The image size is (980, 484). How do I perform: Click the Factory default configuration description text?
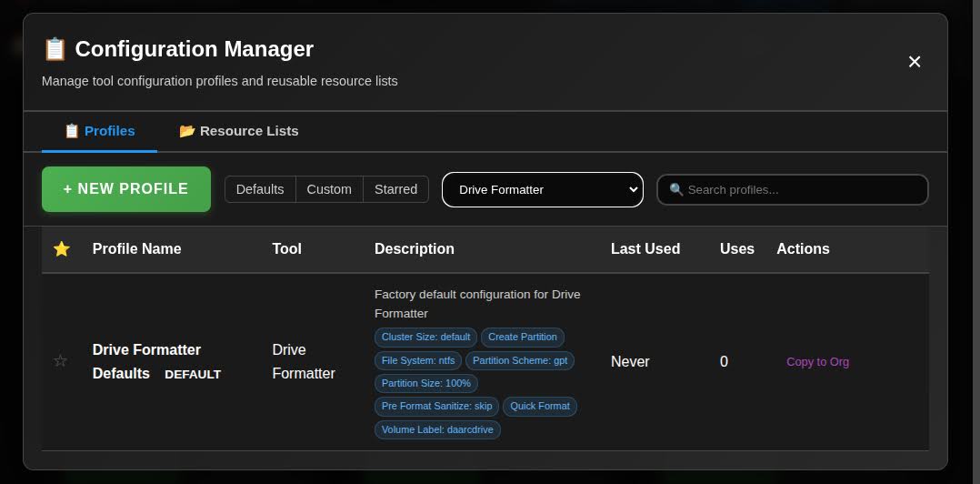pos(477,303)
